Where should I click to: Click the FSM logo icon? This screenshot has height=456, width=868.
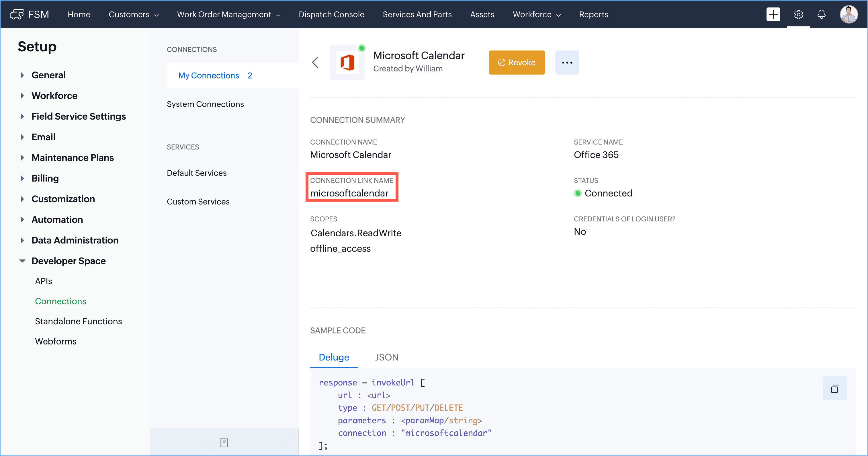point(16,14)
